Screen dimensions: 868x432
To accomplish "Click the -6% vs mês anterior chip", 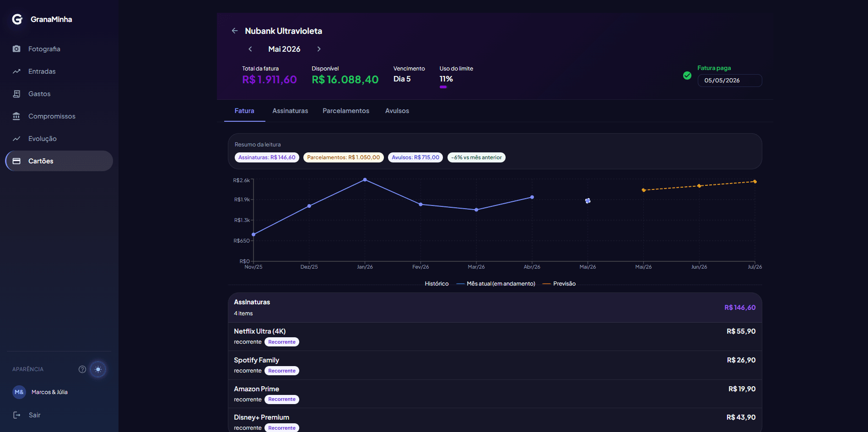I will point(476,157).
